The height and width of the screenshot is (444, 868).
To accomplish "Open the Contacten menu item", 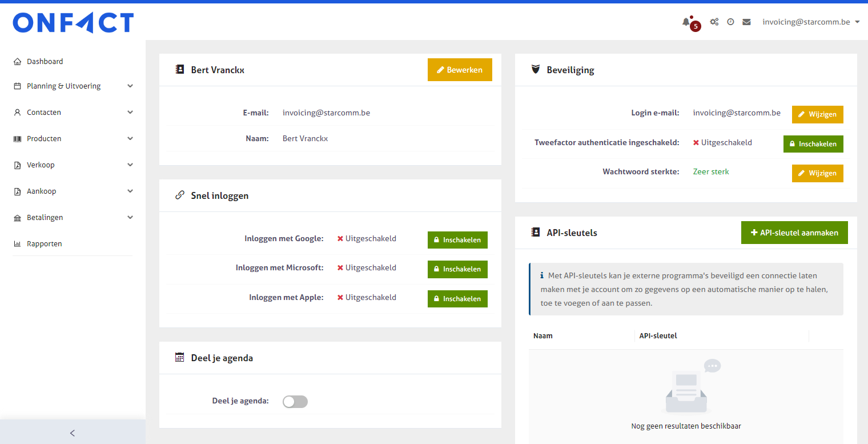I will (x=44, y=113).
